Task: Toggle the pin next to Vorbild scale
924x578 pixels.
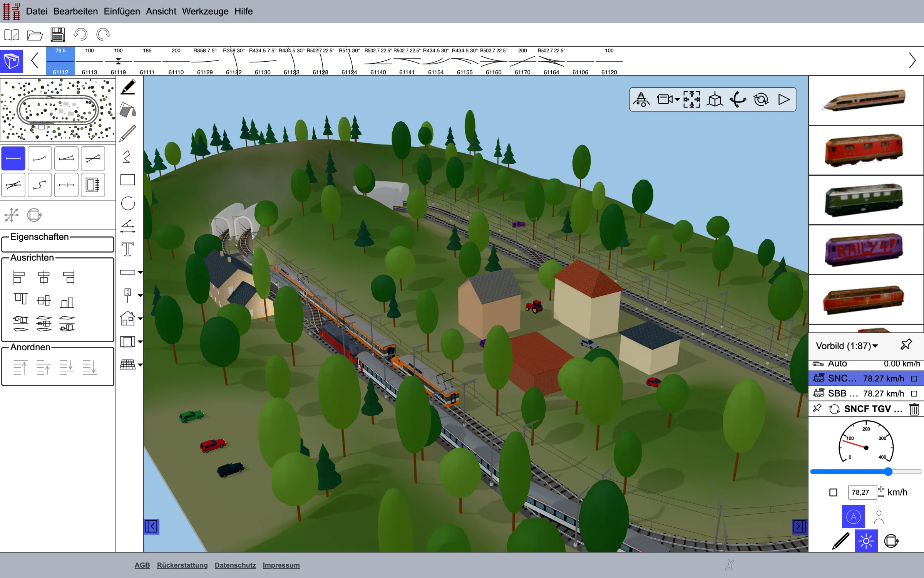Action: [906, 344]
